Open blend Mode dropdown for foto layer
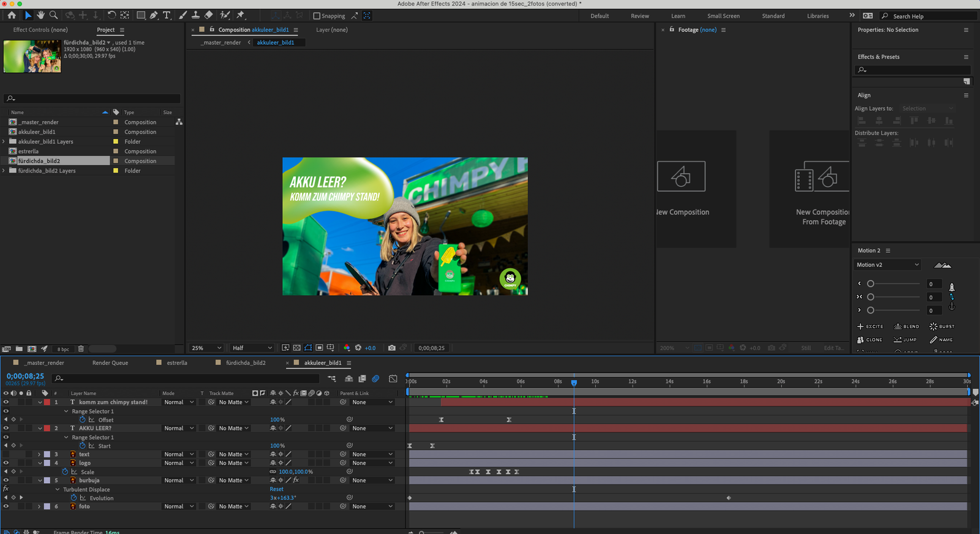This screenshot has width=980, height=534. point(178,506)
